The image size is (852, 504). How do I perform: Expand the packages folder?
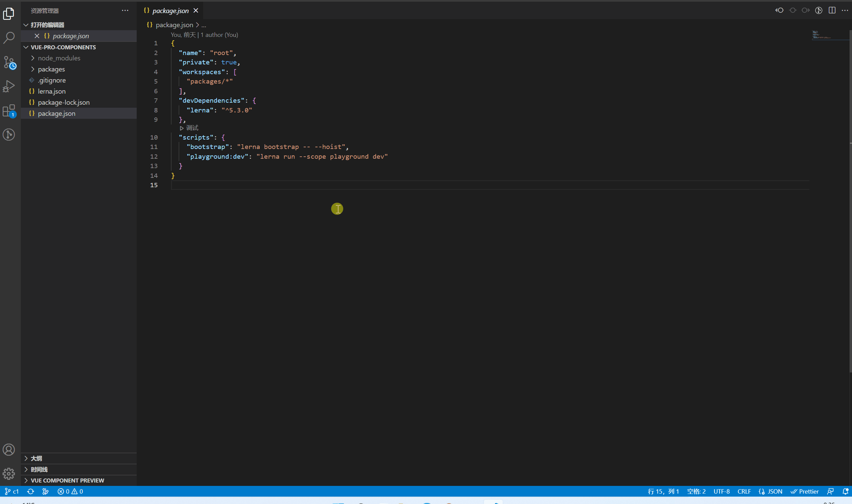click(79, 69)
